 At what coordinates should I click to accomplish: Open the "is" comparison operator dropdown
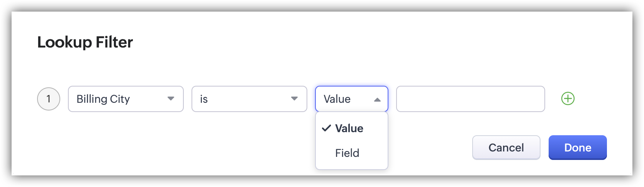pyautogui.click(x=249, y=99)
